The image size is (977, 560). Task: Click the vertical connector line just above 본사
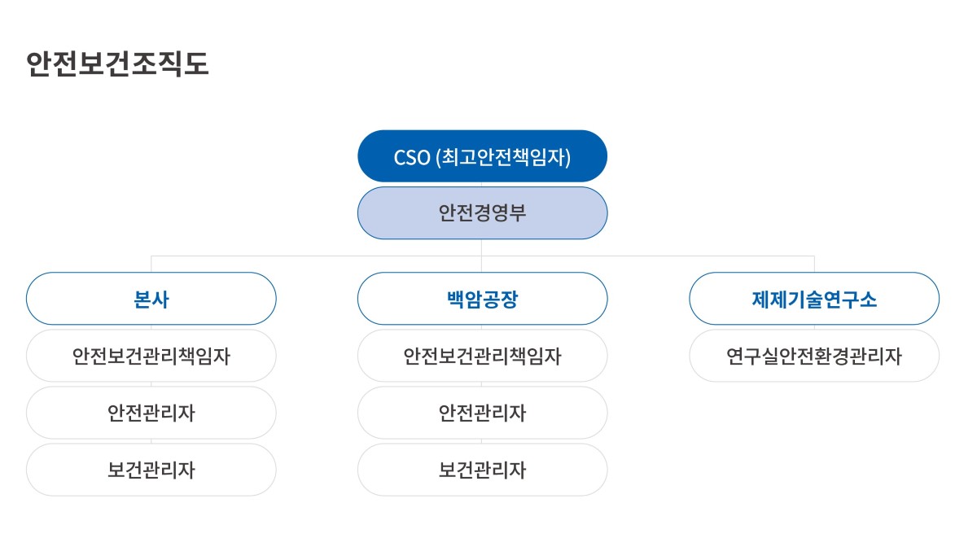[151, 265]
